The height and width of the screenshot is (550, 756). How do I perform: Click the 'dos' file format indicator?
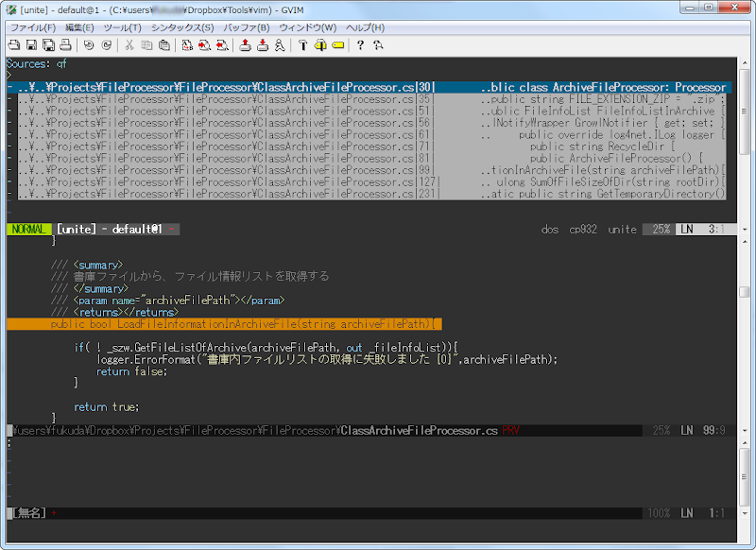click(x=550, y=230)
